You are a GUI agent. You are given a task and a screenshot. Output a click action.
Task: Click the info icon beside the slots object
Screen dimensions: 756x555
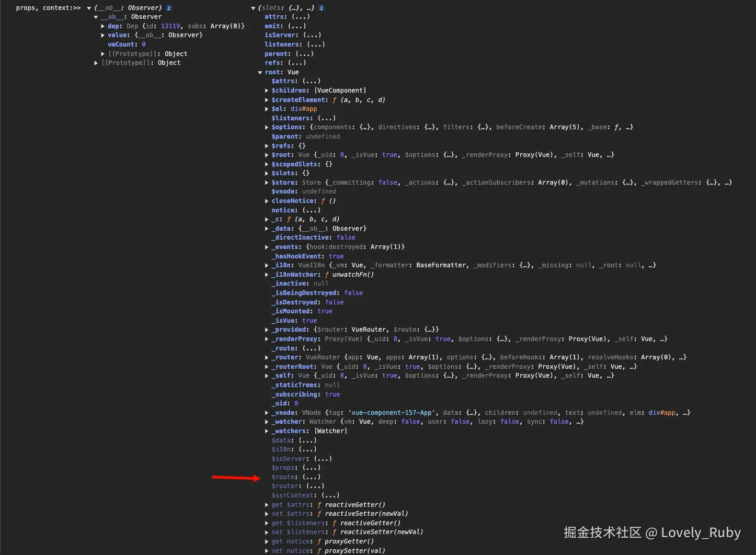[321, 8]
